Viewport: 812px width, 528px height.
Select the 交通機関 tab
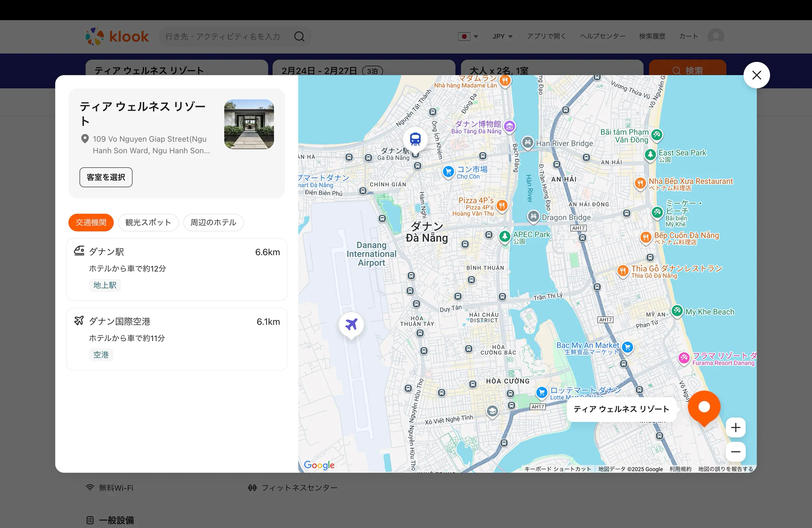pyautogui.click(x=91, y=222)
